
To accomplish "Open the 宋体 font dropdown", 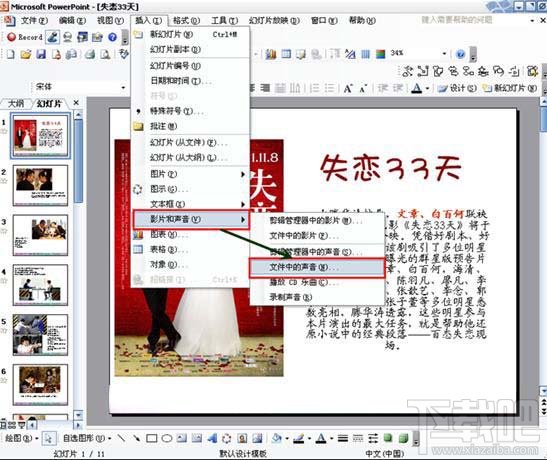I will [123, 87].
